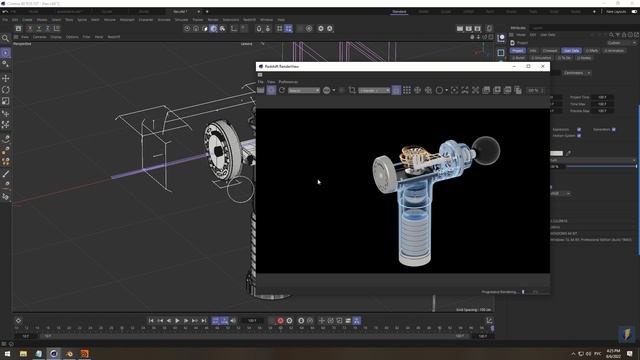
Task: Click the RenderView hamburger menu icon
Action: 260,75
